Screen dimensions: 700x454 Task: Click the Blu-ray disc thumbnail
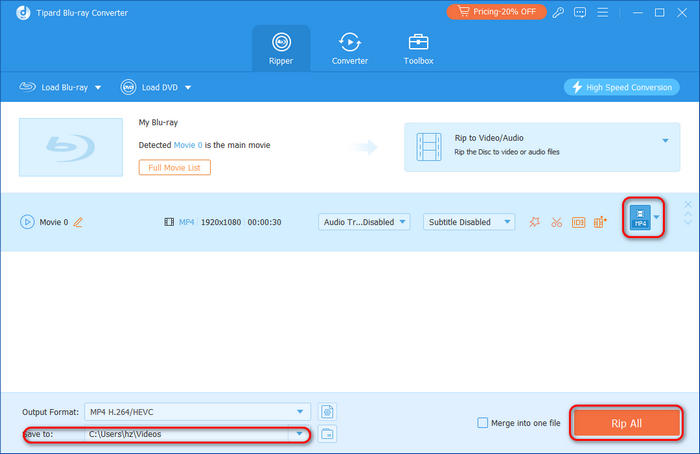coord(71,147)
